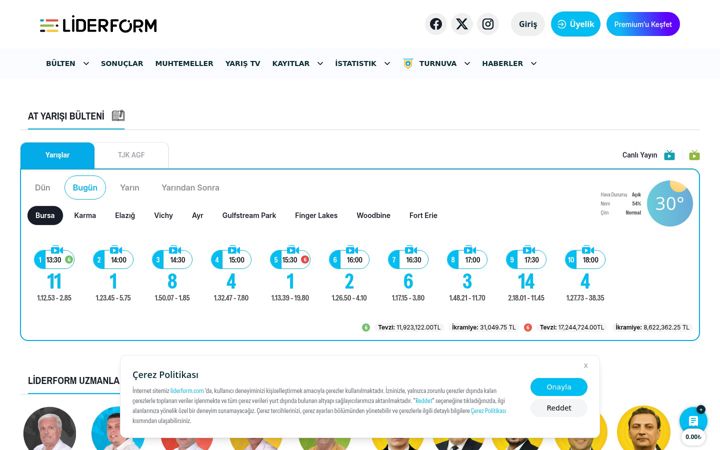The width and height of the screenshot is (720, 450).
Task: Reject cookies with Reddet button
Action: click(x=559, y=408)
